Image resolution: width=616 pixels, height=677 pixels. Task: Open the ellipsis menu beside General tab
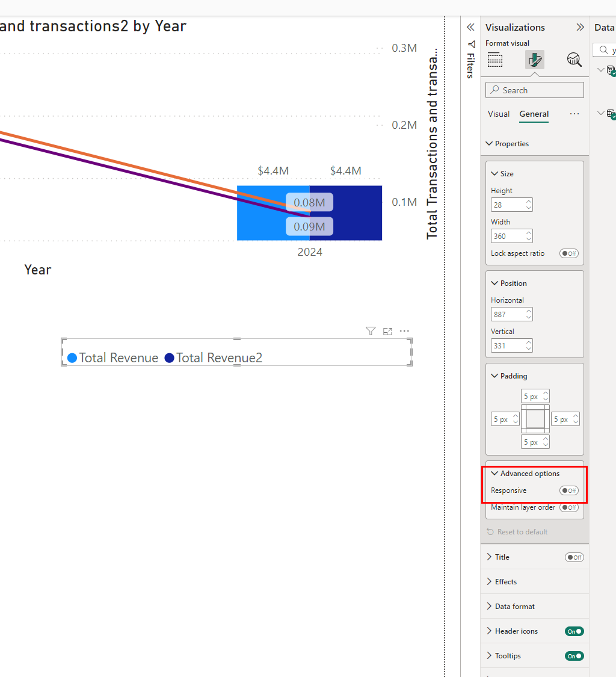(x=574, y=114)
